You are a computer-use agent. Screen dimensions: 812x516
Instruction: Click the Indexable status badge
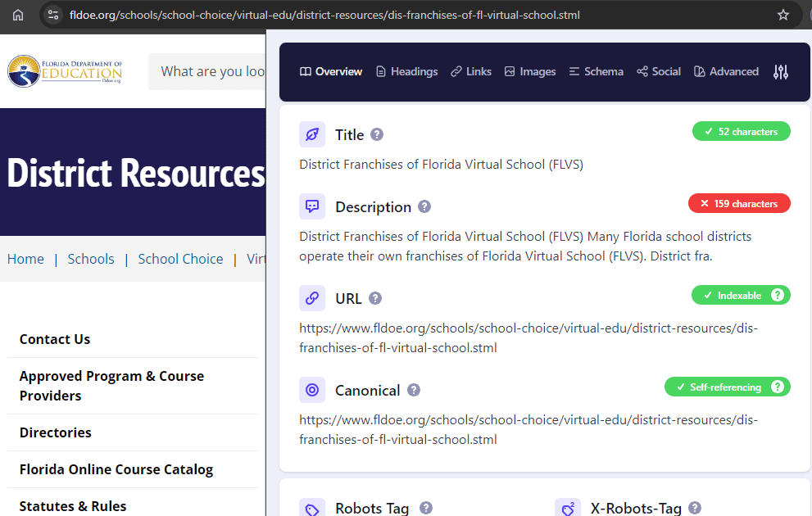(x=740, y=295)
